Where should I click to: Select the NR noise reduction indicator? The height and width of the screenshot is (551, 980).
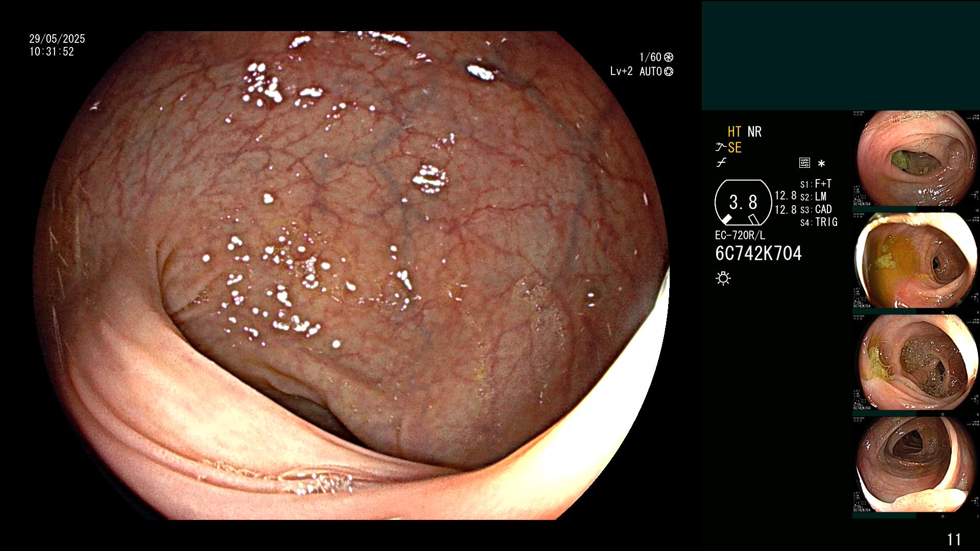click(754, 132)
